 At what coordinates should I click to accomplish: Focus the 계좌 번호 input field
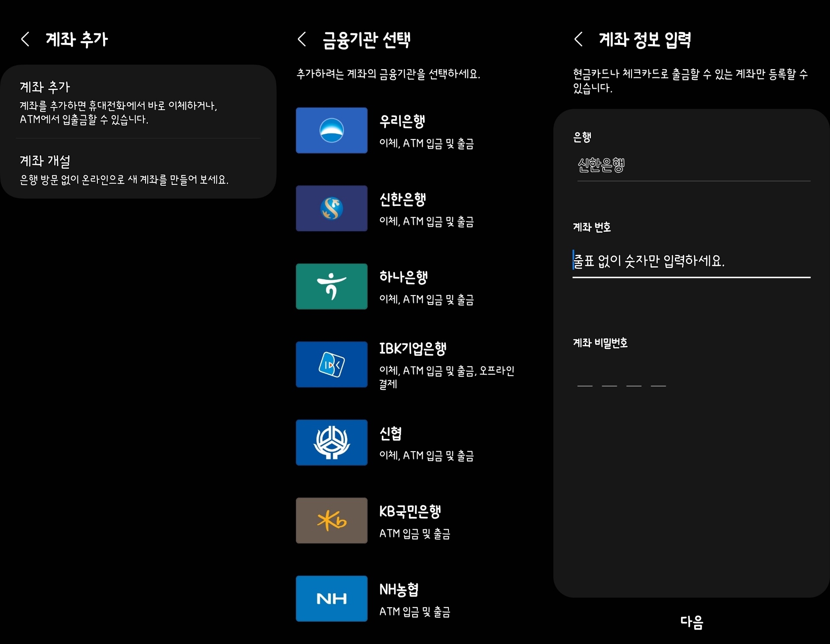point(691,261)
